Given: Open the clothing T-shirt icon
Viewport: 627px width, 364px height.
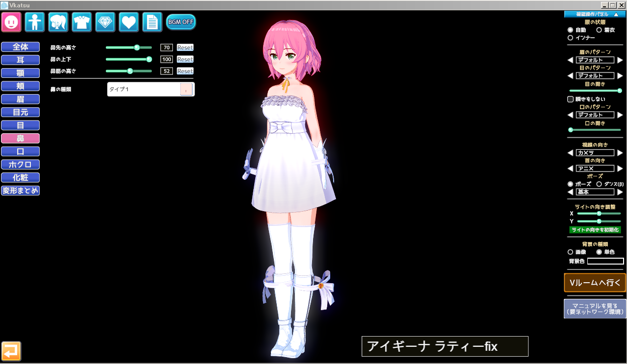Looking at the screenshot, I should point(82,22).
